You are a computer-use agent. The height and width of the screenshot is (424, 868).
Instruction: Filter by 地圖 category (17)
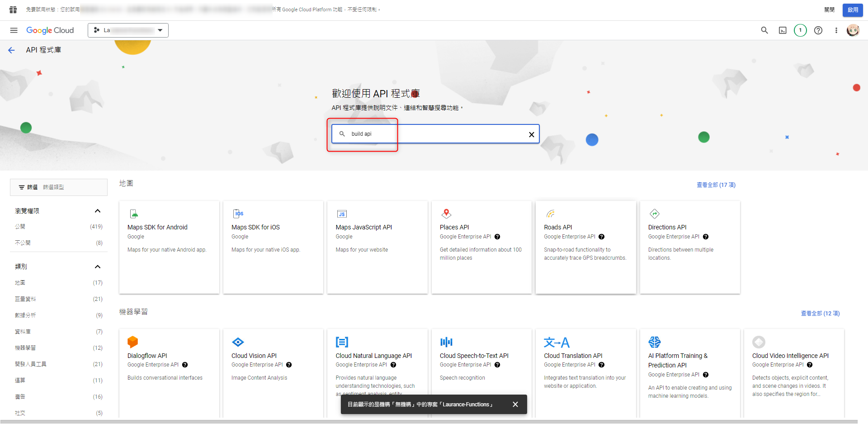pyautogui.click(x=59, y=283)
